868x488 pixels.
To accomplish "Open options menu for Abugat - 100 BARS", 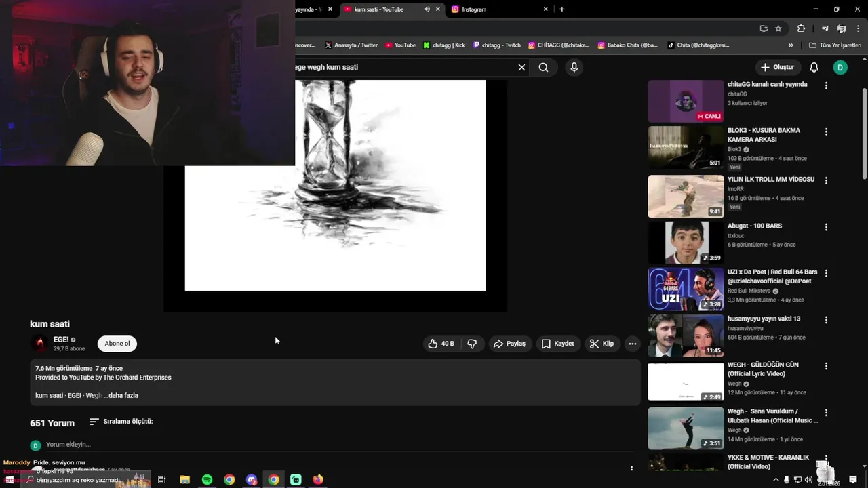I will pos(826,227).
